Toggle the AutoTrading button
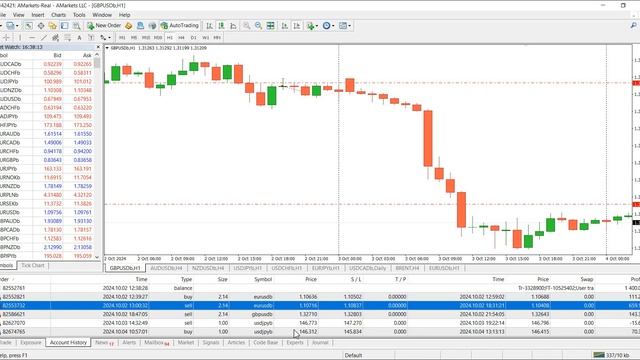This screenshot has width=640, height=360. pos(180,25)
